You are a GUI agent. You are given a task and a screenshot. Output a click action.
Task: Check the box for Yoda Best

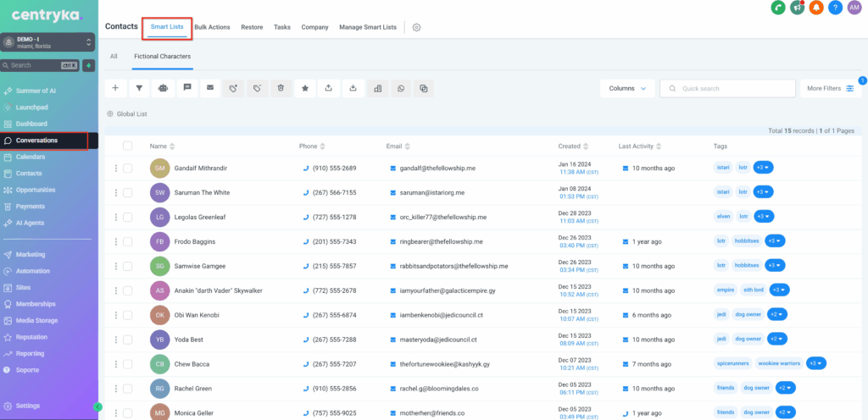point(128,340)
